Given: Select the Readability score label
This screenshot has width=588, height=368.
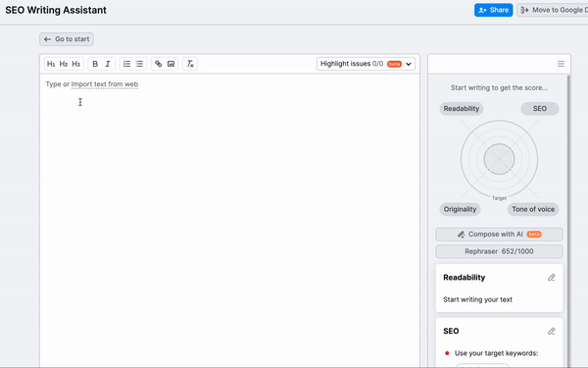Looking at the screenshot, I should pos(462,109).
